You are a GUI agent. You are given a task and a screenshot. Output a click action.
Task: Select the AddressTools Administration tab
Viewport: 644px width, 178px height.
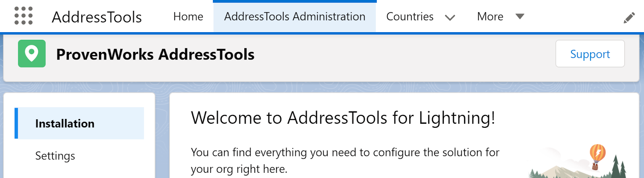pos(295,16)
